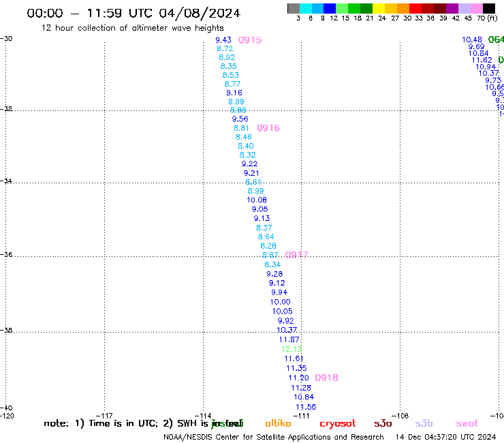
Task: Select the value 11.20 beside 0918
Action: [x=298, y=378]
